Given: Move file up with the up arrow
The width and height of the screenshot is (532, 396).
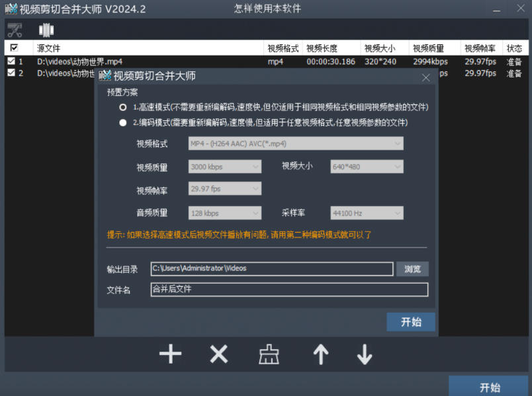Looking at the screenshot, I should pos(321,354).
